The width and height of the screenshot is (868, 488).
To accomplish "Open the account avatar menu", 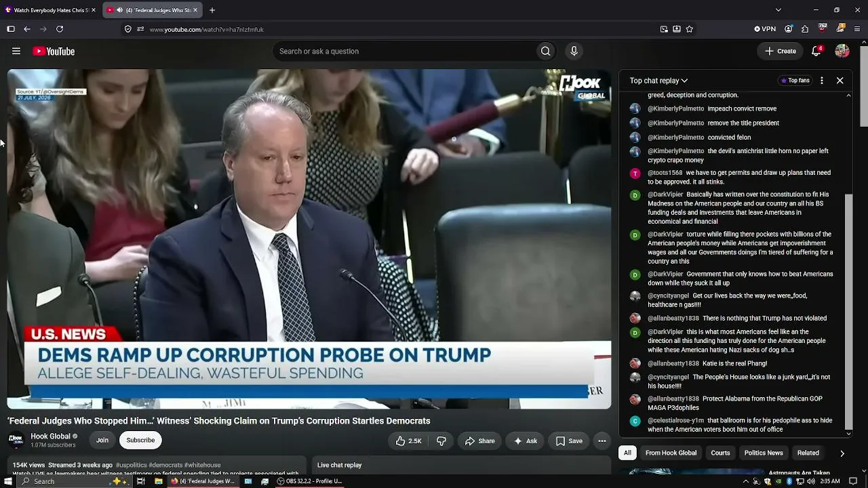I will click(842, 51).
